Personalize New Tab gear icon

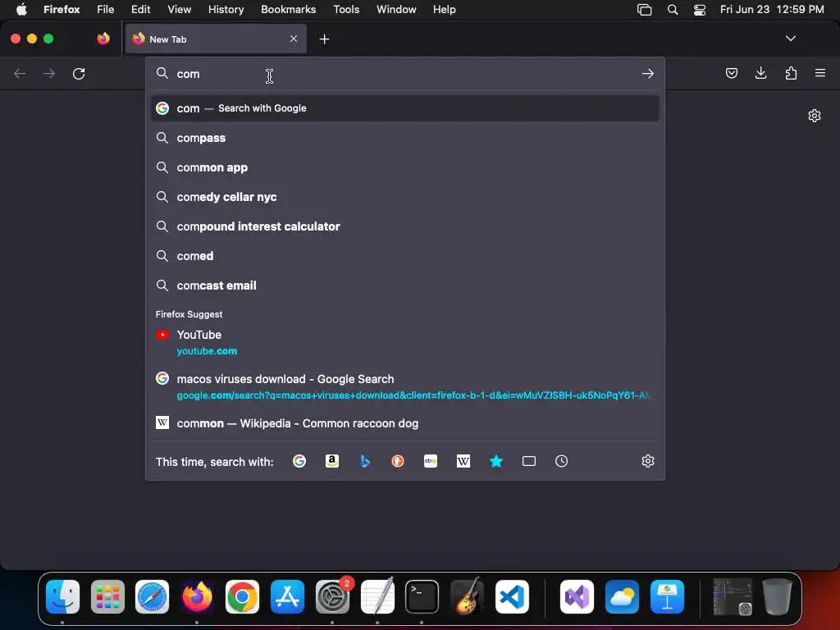pos(815,116)
